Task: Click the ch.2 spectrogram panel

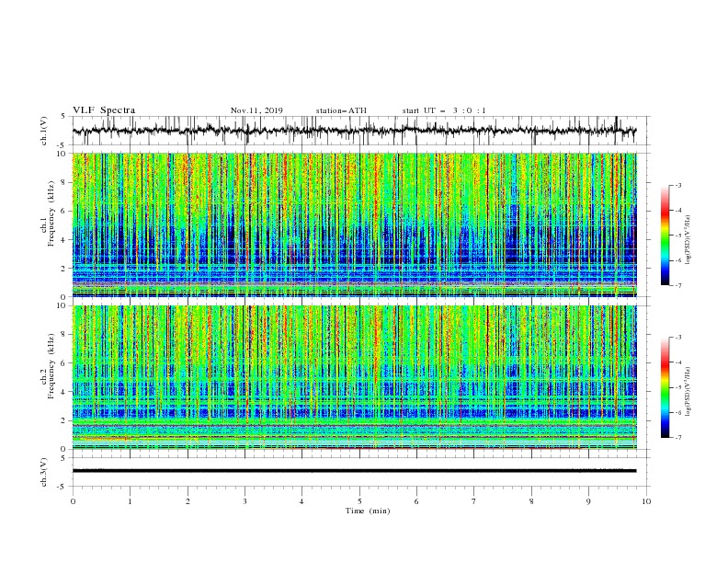Action: 354,377
